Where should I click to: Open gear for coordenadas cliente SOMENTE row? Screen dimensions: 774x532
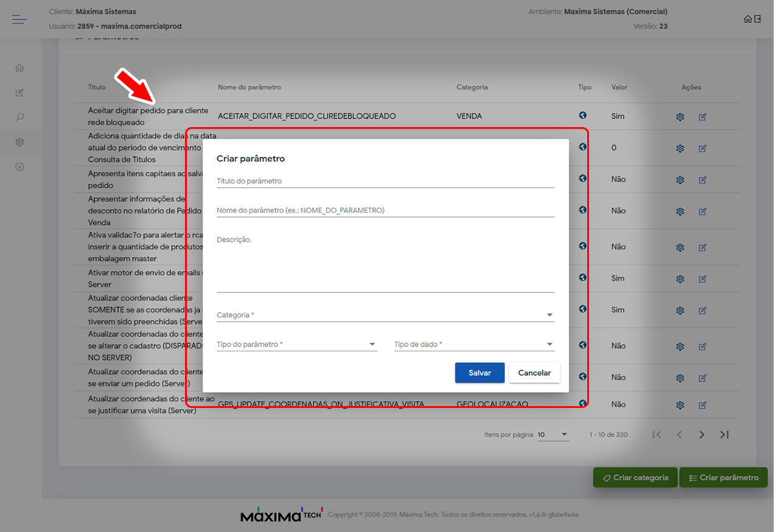coord(680,311)
